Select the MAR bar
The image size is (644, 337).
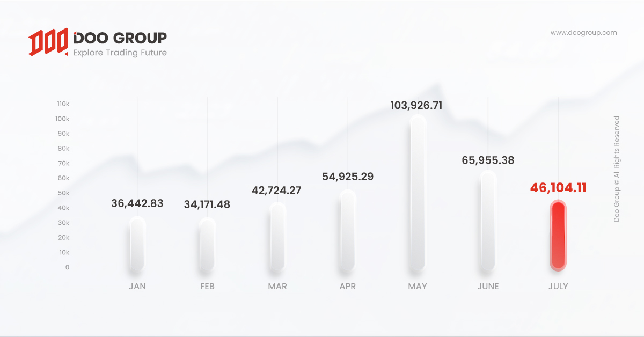click(277, 237)
